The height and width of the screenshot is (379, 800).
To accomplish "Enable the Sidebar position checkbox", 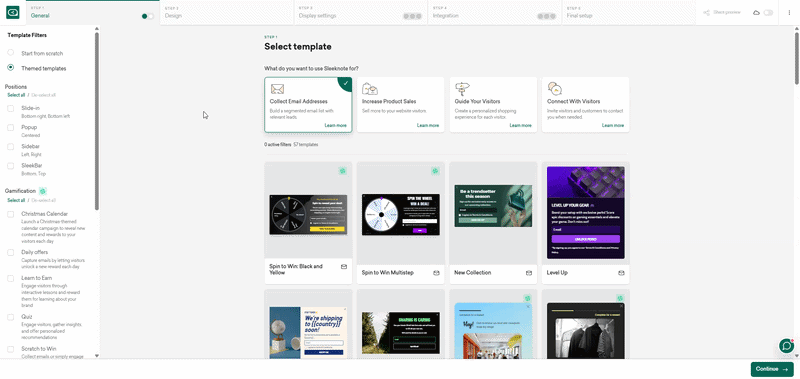I will click(x=11, y=146).
